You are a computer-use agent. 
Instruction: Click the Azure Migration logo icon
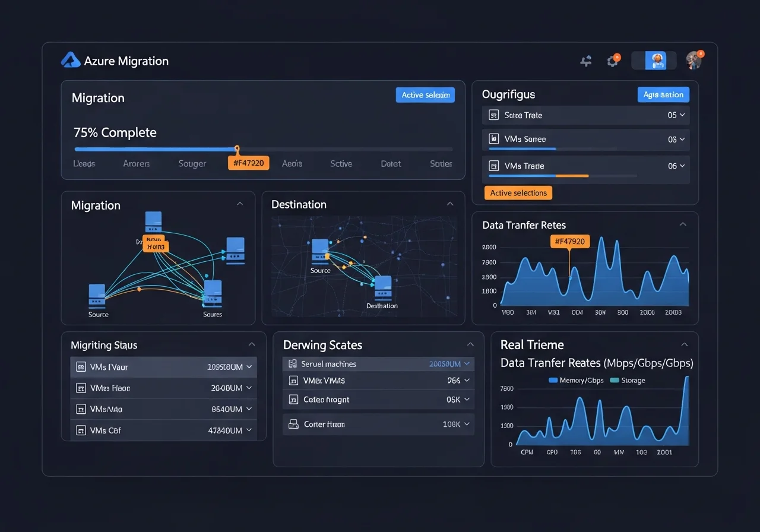pyautogui.click(x=71, y=60)
